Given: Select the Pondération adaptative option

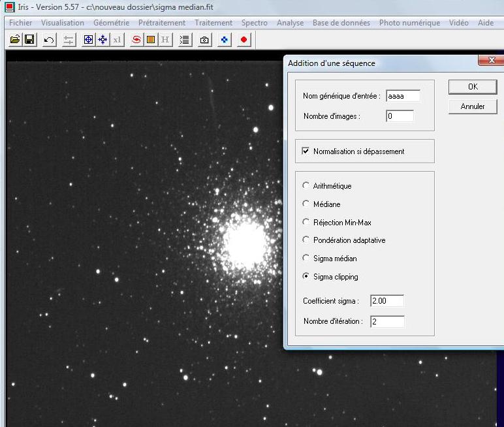Looking at the screenshot, I should pyautogui.click(x=306, y=240).
